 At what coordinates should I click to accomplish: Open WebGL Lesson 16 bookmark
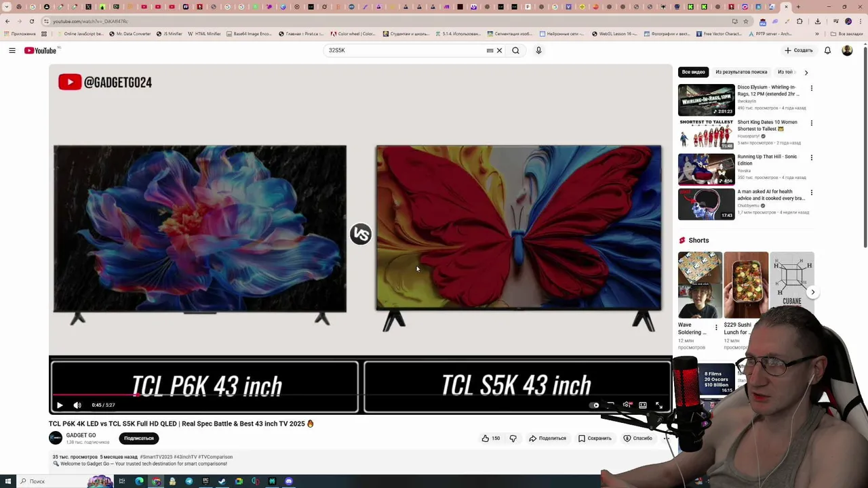[614, 33]
